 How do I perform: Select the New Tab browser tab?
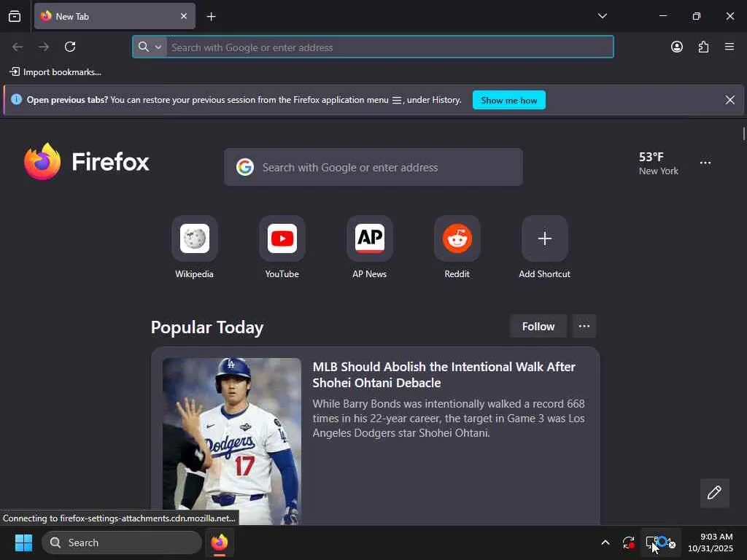click(x=115, y=17)
